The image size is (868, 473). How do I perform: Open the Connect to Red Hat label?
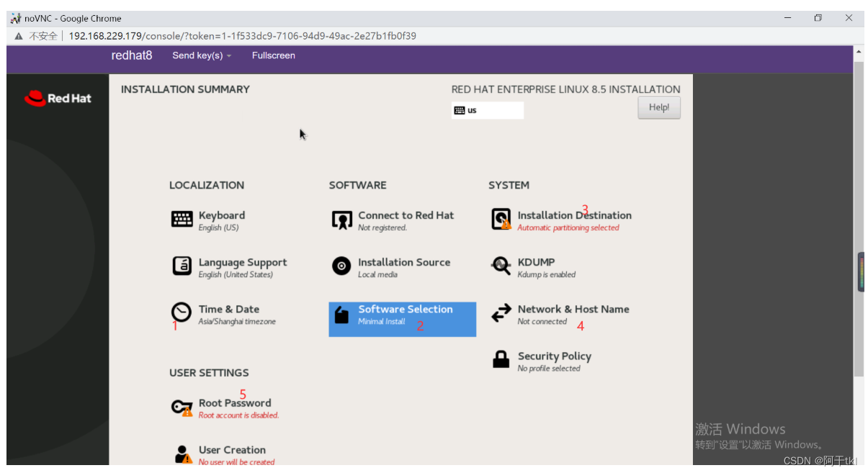(x=406, y=215)
